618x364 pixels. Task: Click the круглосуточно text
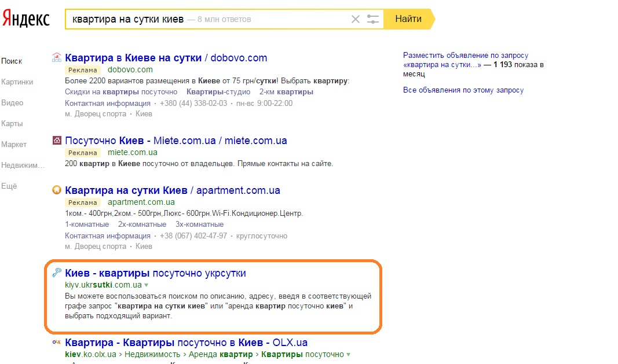pos(262,236)
